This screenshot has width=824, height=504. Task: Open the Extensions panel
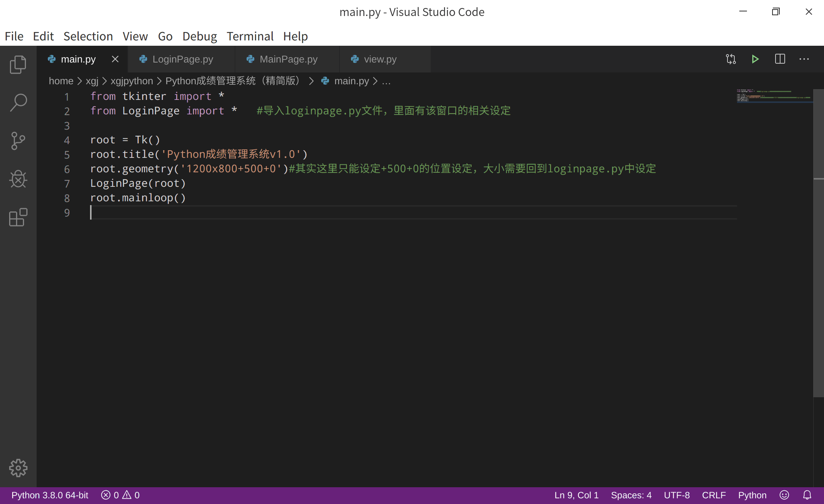(18, 217)
